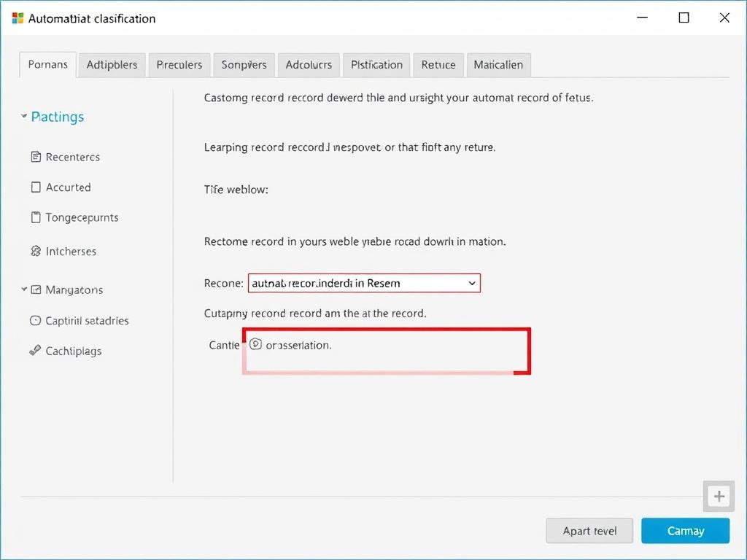The width and height of the screenshot is (747, 560).
Task: Click the Intcherses gear icon
Action: click(36, 251)
